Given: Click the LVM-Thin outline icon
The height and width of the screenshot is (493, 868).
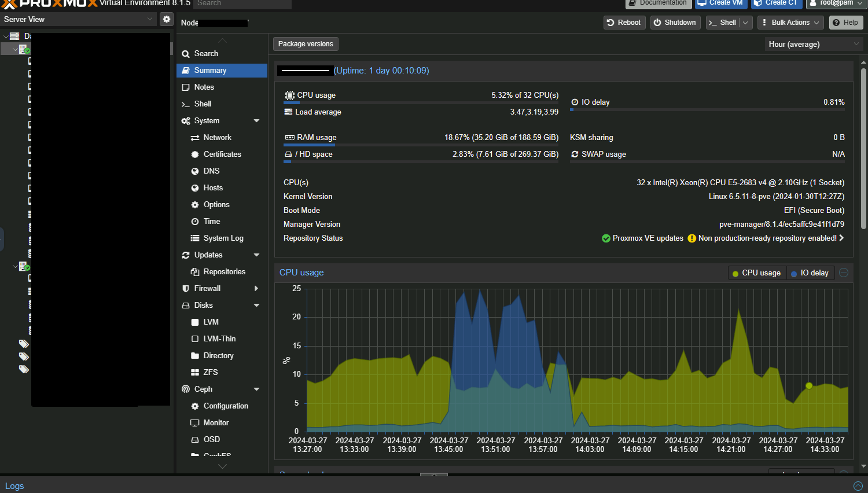Looking at the screenshot, I should click(195, 339).
